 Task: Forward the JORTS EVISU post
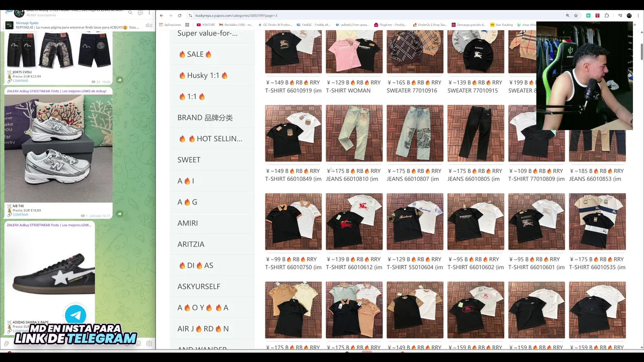click(119, 79)
